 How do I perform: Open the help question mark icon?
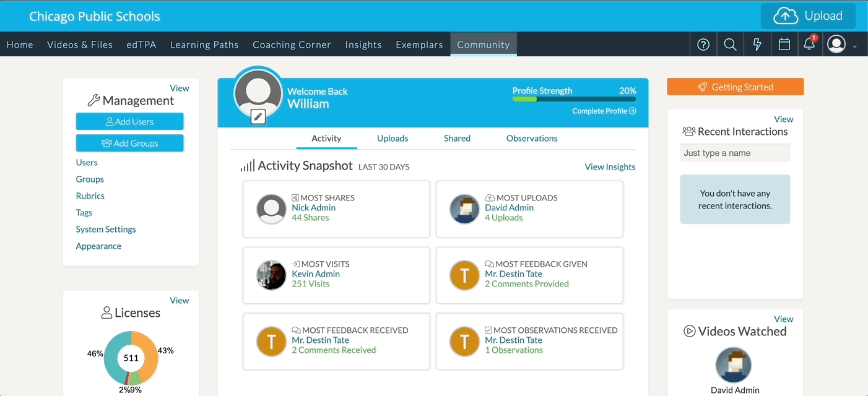click(703, 45)
